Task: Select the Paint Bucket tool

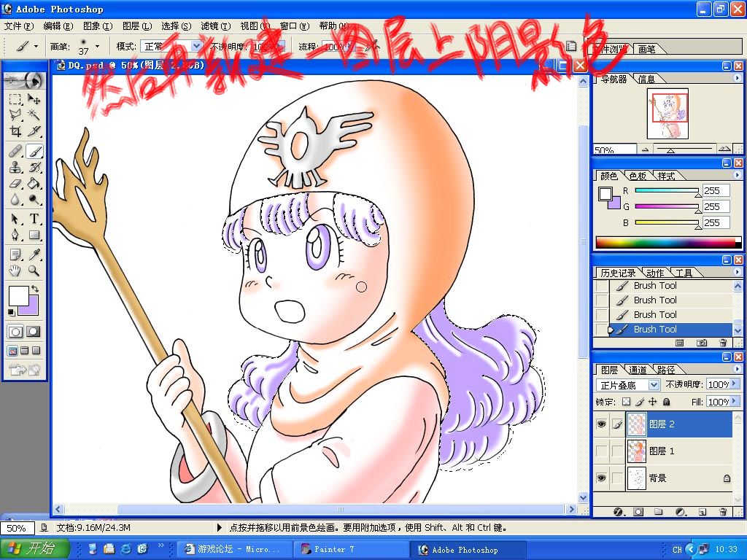Action: pyautogui.click(x=34, y=183)
